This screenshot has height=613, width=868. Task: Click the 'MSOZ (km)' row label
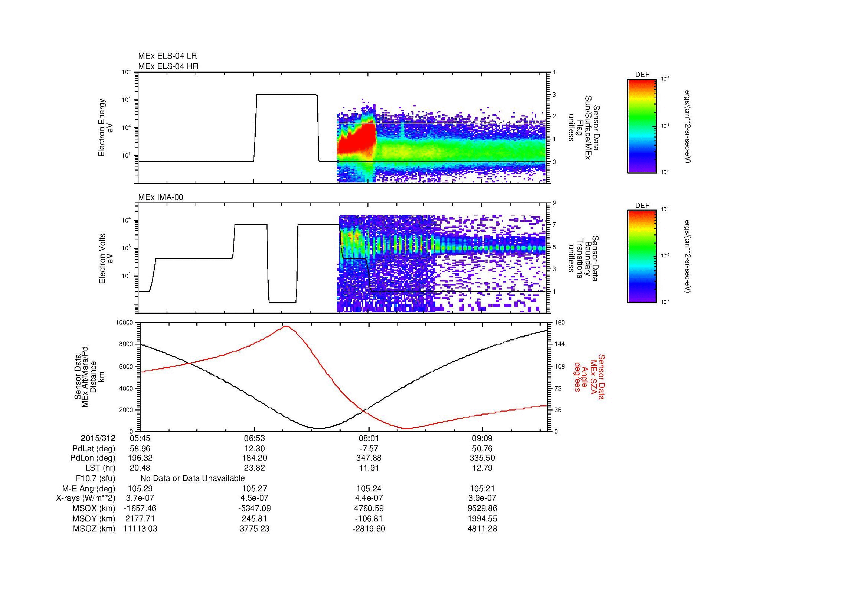coord(94,529)
